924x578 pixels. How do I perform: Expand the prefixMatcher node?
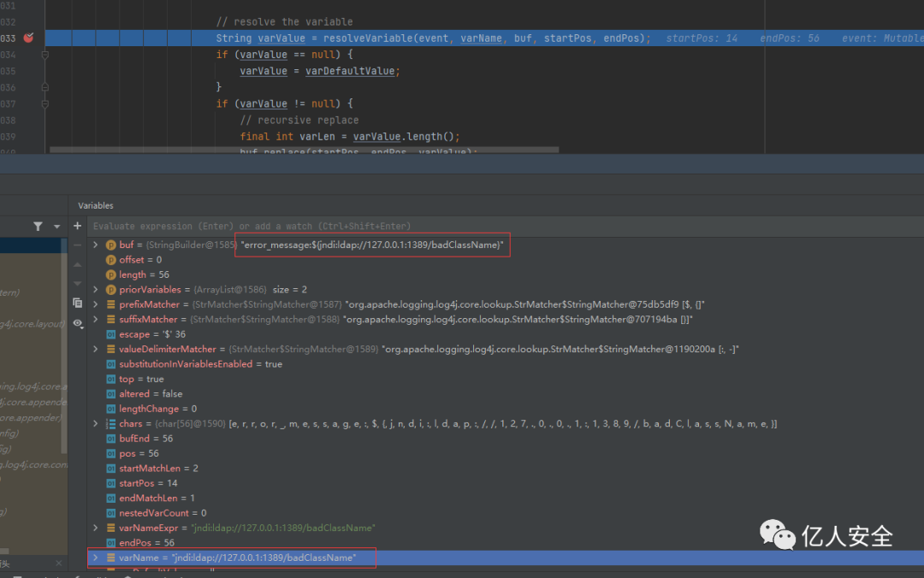pyautogui.click(x=96, y=304)
